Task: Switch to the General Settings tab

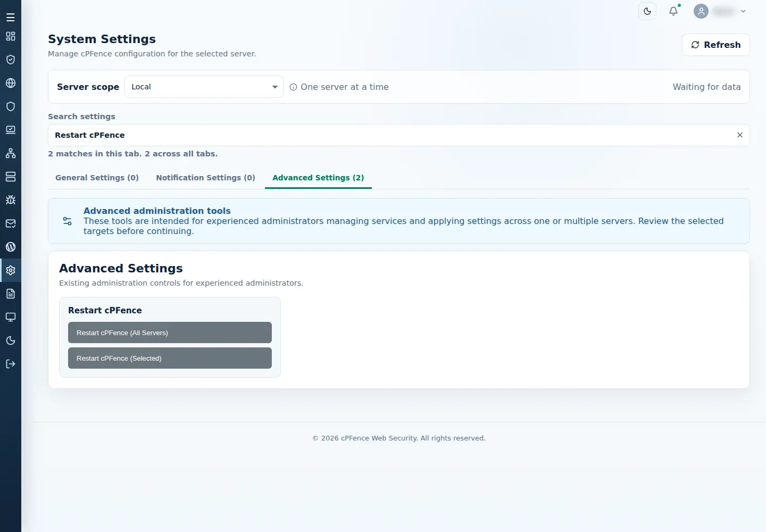Action: click(97, 178)
